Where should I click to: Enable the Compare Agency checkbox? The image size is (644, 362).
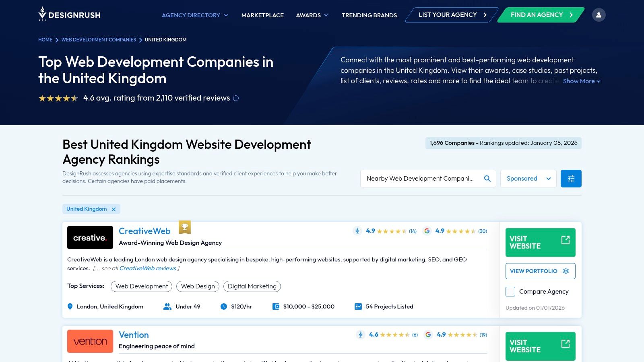point(510,291)
